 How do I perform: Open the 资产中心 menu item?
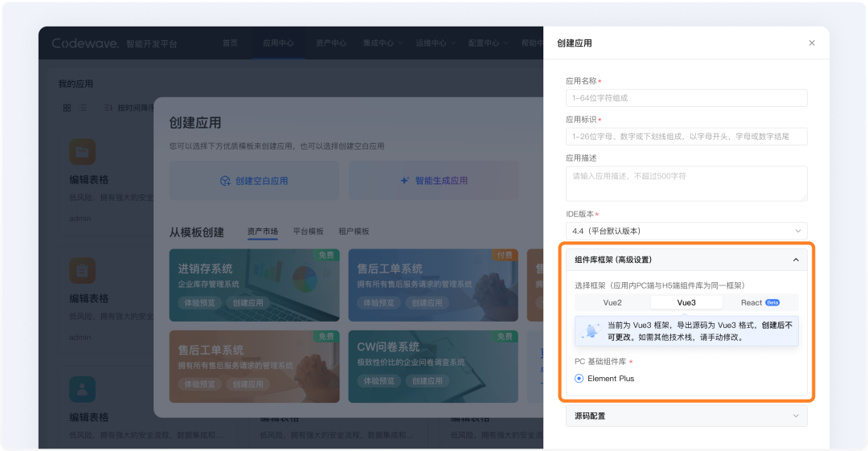(331, 43)
